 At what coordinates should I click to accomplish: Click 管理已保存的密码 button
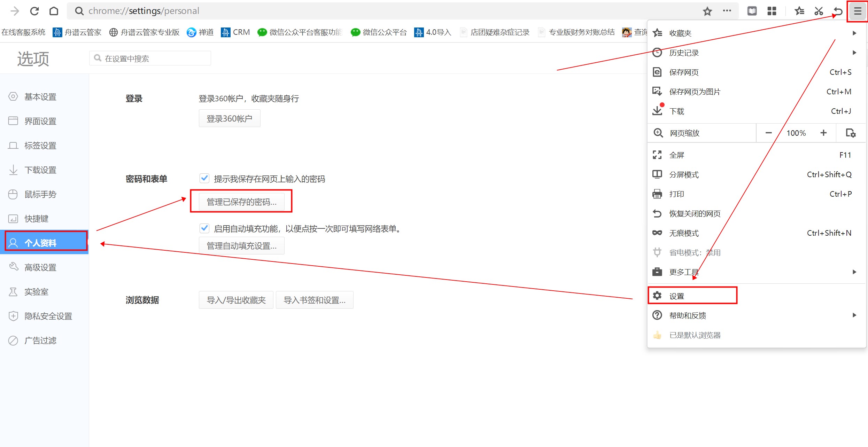(x=241, y=202)
